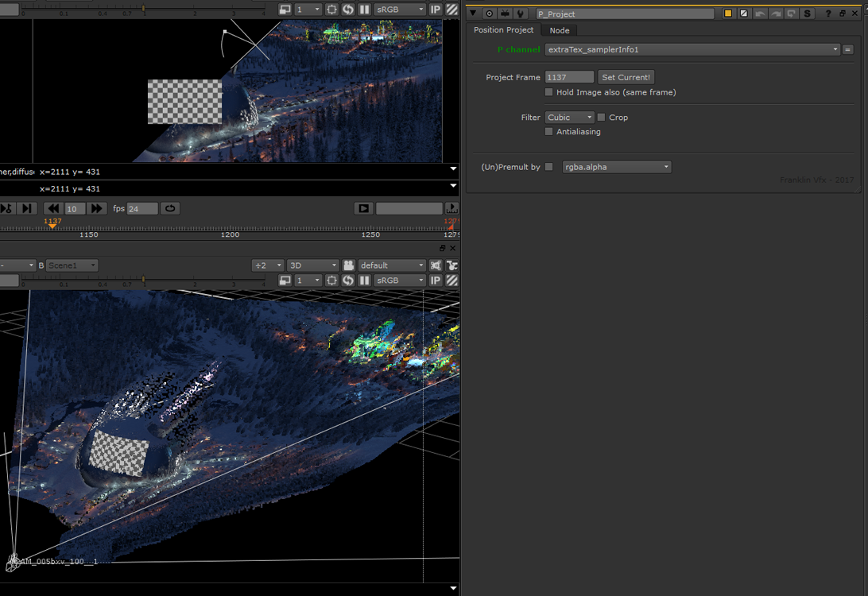Viewport: 868px width, 596px height.
Task: Open the 3D viewer mode dropdown
Action: (312, 265)
